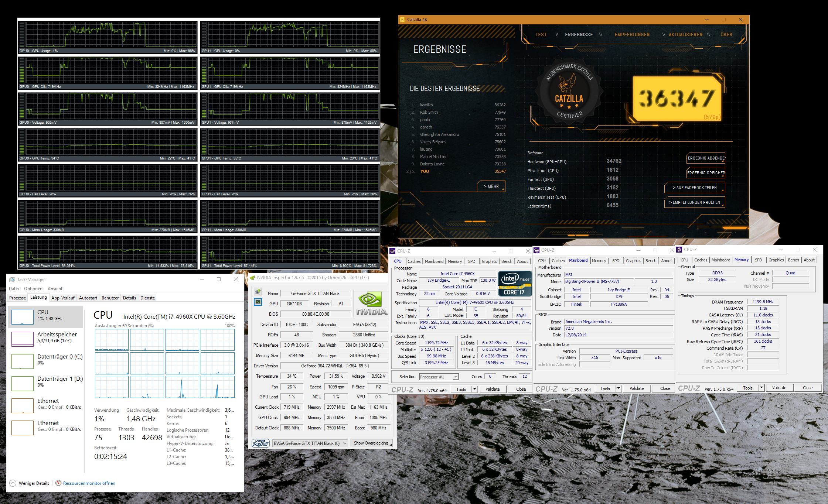
Task: Expand the Tools arrow in the Memory CPU-Z window
Action: (x=761, y=387)
